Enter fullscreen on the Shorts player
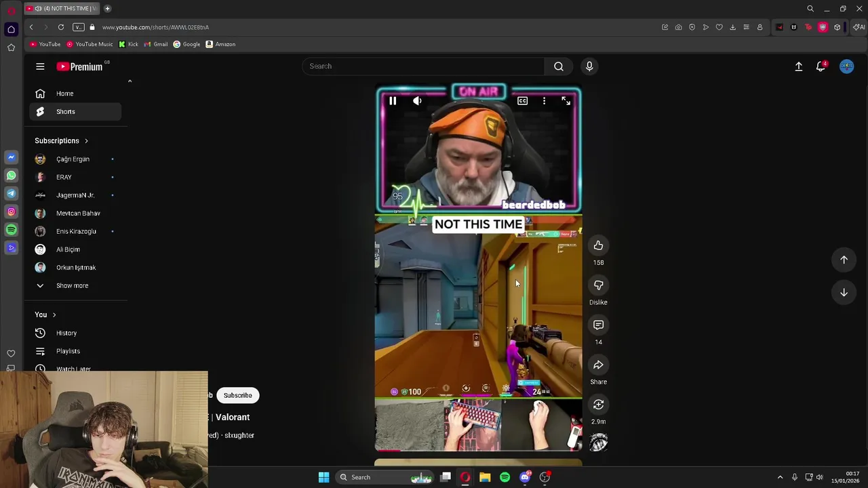Image resolution: width=868 pixels, height=488 pixels. click(566, 101)
